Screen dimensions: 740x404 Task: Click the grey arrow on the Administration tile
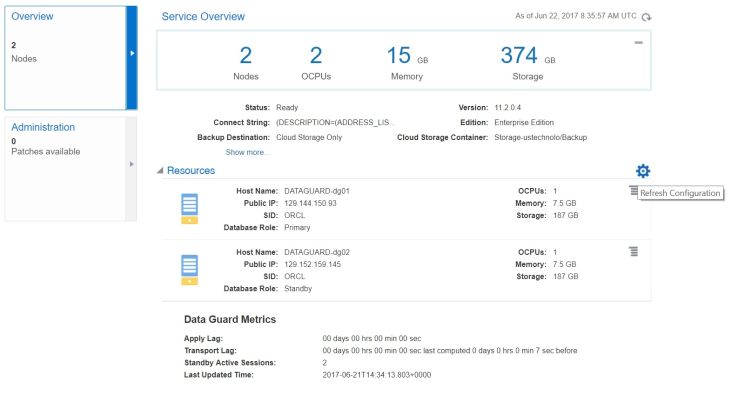[132, 164]
